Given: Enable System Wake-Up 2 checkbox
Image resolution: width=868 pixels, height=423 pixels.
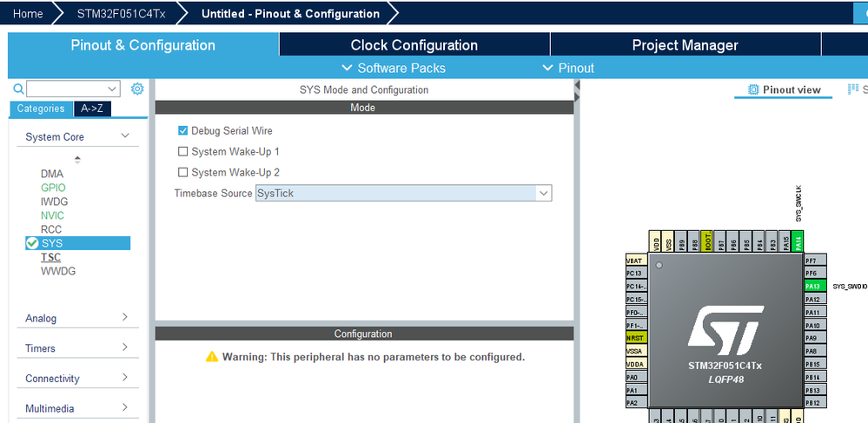Looking at the screenshot, I should coord(182,172).
